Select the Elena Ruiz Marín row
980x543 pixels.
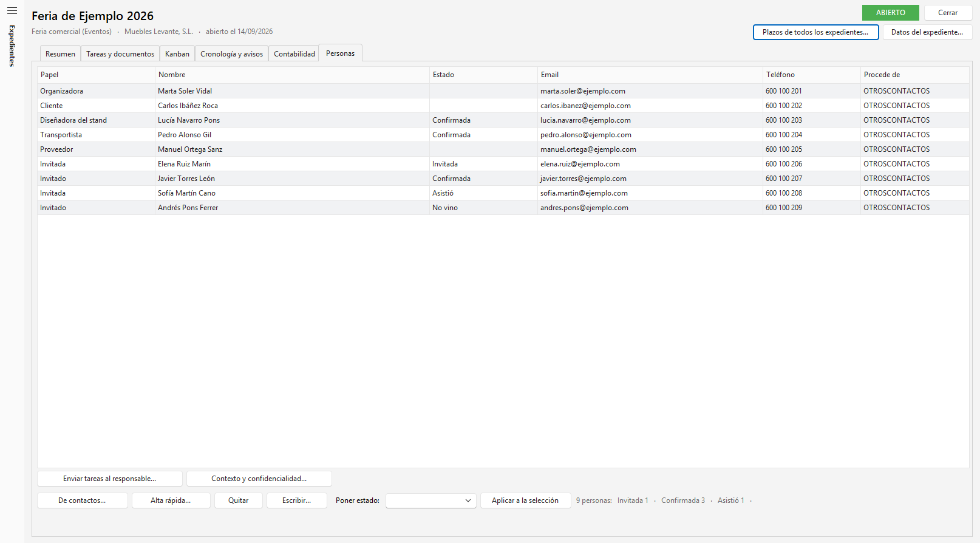503,164
